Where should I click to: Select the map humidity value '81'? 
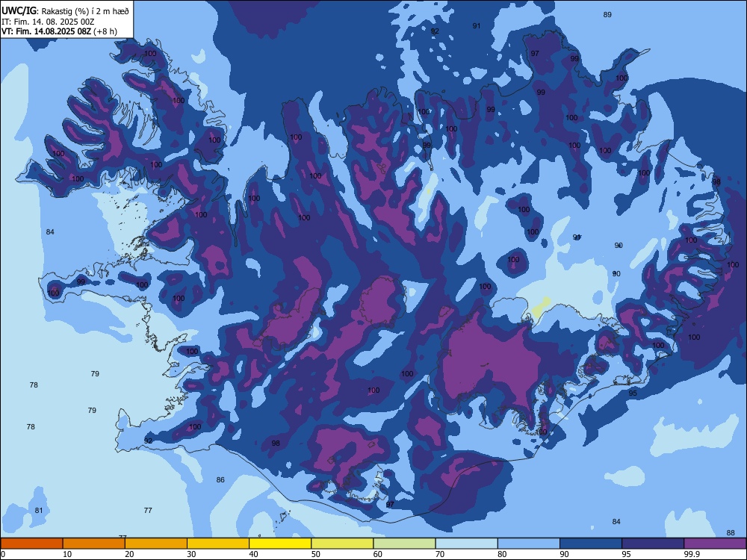(x=39, y=511)
